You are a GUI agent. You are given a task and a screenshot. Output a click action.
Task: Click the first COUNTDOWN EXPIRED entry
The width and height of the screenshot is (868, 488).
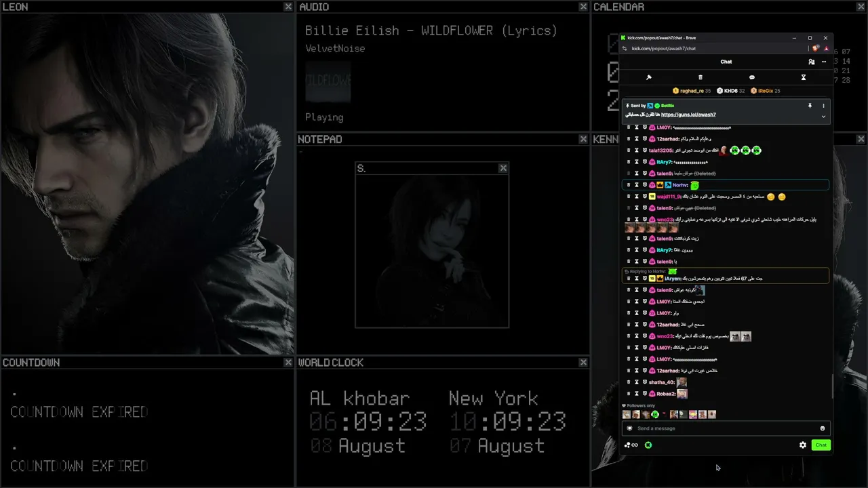click(x=79, y=412)
